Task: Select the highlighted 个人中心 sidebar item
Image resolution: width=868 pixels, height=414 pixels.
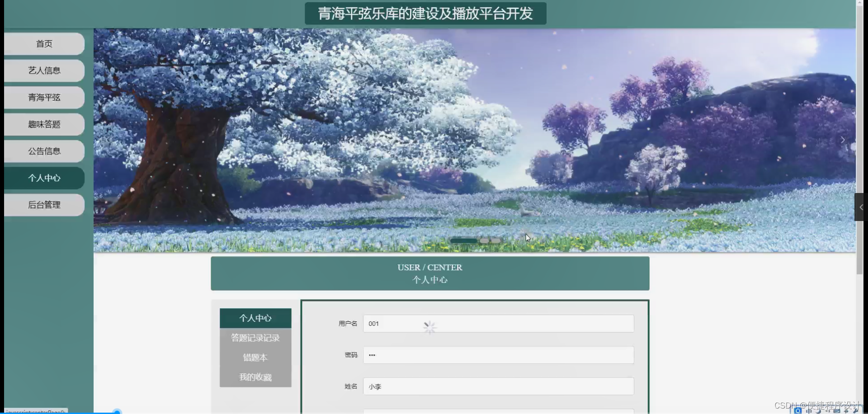Action: 44,178
